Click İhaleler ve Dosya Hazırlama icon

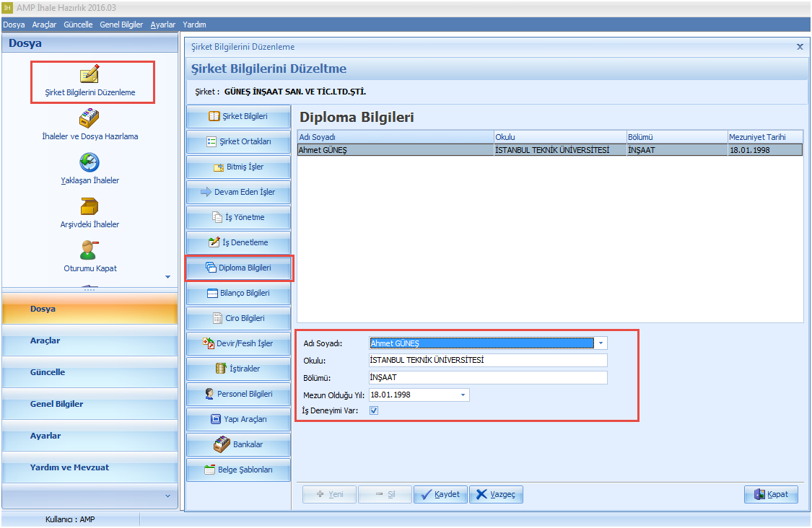coord(90,118)
